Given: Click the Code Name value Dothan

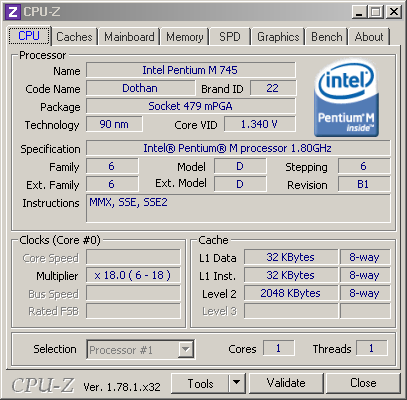Looking at the screenshot, I should coord(140,88).
